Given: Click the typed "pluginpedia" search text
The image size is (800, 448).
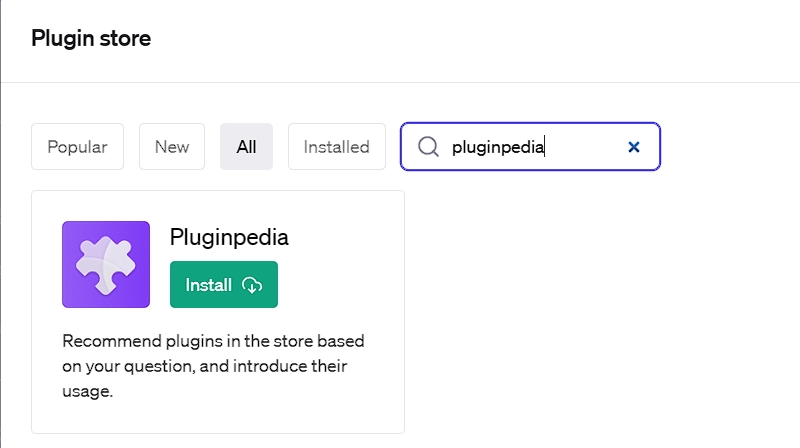Looking at the screenshot, I should click(x=498, y=147).
